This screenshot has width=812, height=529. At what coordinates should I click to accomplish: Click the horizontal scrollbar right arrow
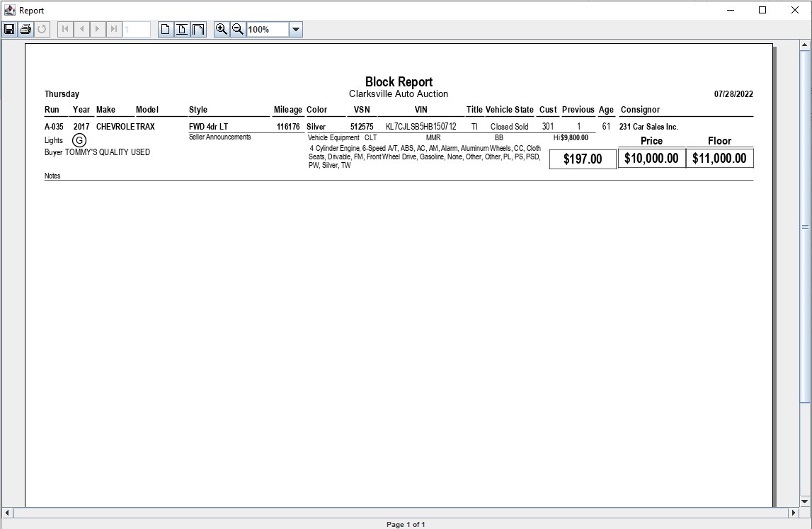[794, 512]
